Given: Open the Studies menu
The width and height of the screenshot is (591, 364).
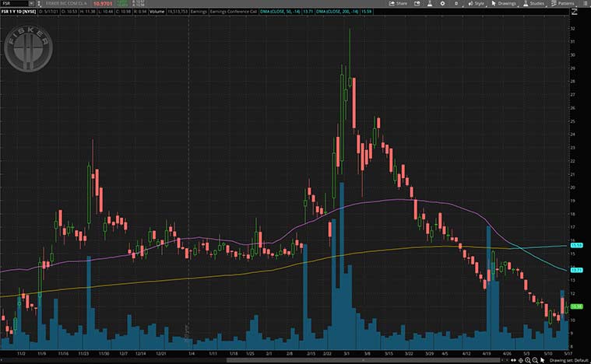Looking at the screenshot, I should 536,3.
